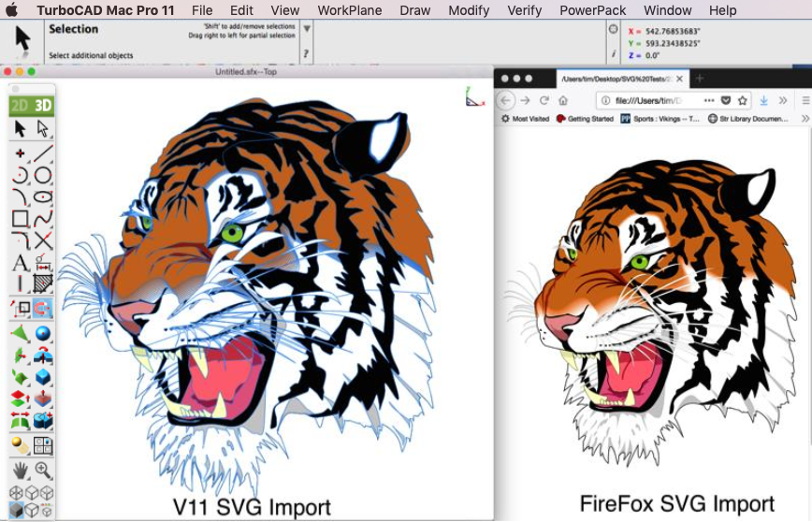Pick the vertical centerline tool
This screenshot has width=812, height=522.
(x=21, y=283)
